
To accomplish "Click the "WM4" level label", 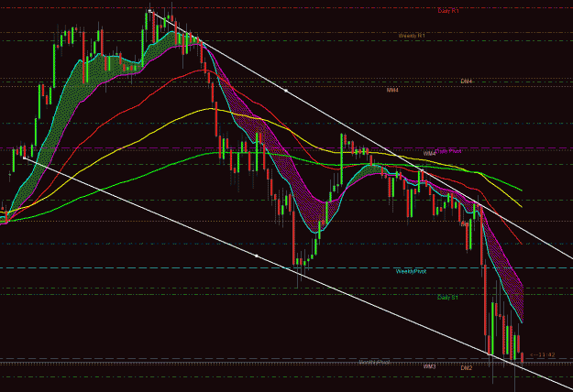I will pos(429,154).
